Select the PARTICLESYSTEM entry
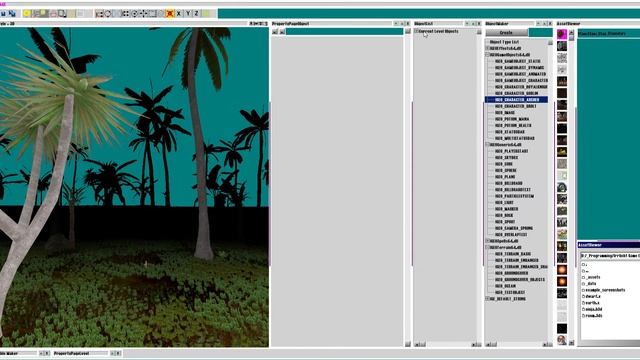Viewport: 640px width, 360px height. [514, 196]
